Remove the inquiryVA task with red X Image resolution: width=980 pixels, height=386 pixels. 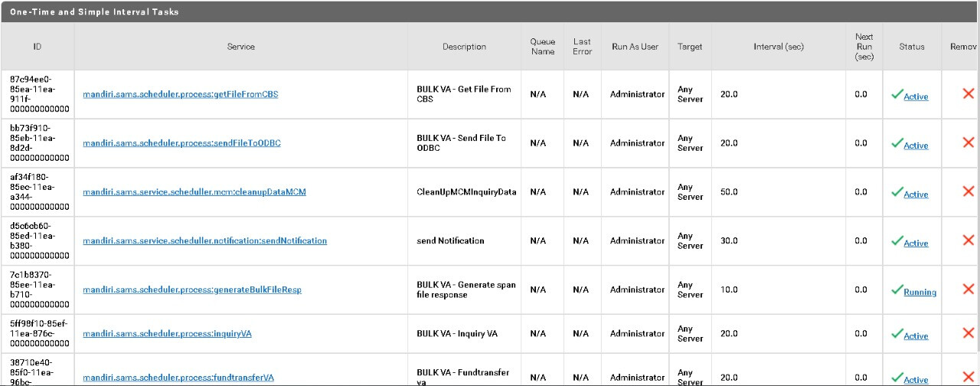point(968,333)
